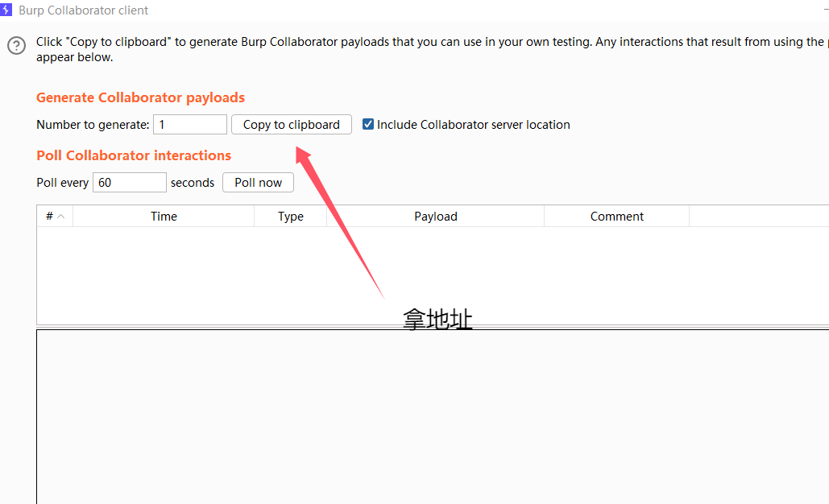Click the Type column header
Image resolution: width=829 pixels, height=504 pixels.
point(290,217)
